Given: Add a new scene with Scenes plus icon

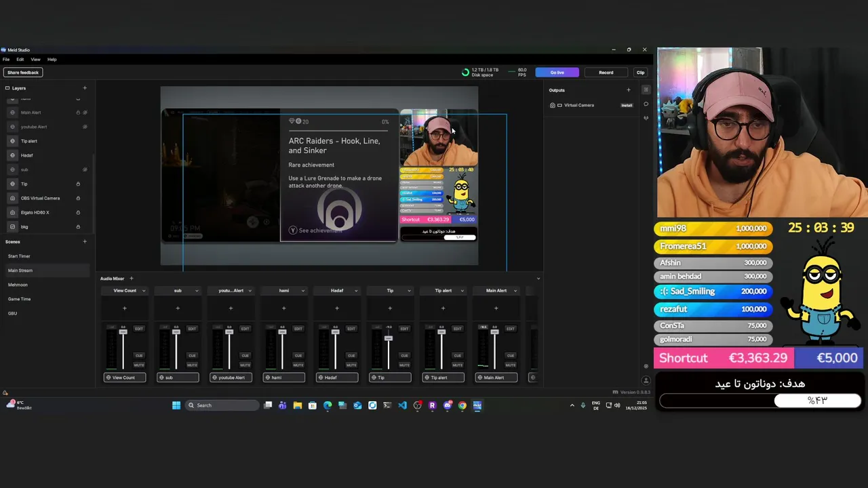Looking at the screenshot, I should click(85, 241).
